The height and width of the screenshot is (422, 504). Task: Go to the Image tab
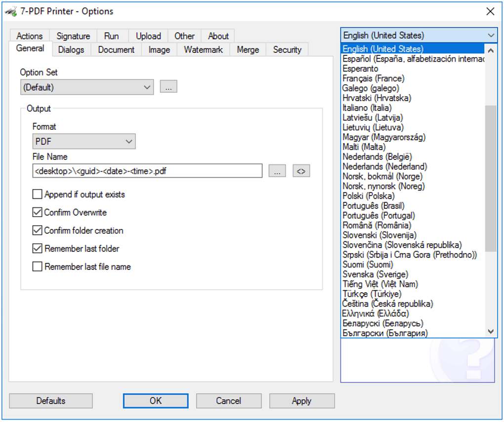pos(159,50)
